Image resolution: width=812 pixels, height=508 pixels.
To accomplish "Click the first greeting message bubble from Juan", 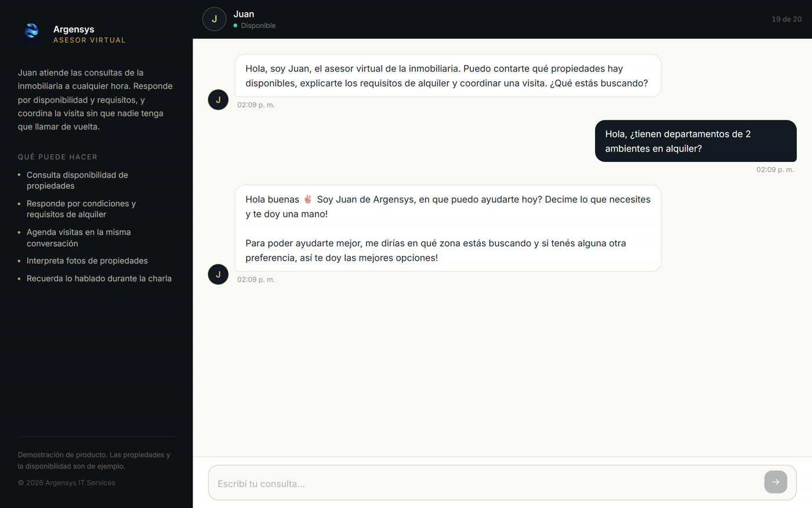I will pos(448,75).
